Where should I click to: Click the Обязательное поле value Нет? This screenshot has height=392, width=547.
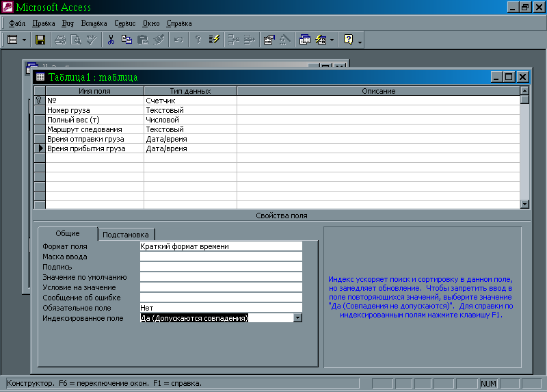(x=221, y=308)
